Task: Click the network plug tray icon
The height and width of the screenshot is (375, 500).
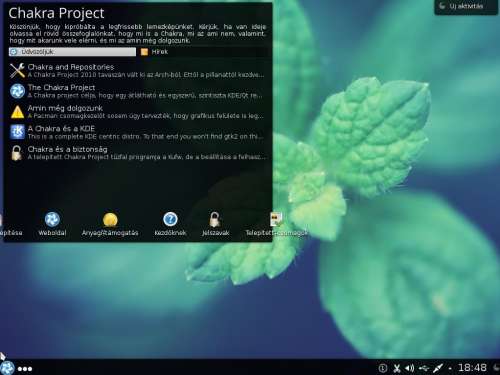Action: coord(438,368)
